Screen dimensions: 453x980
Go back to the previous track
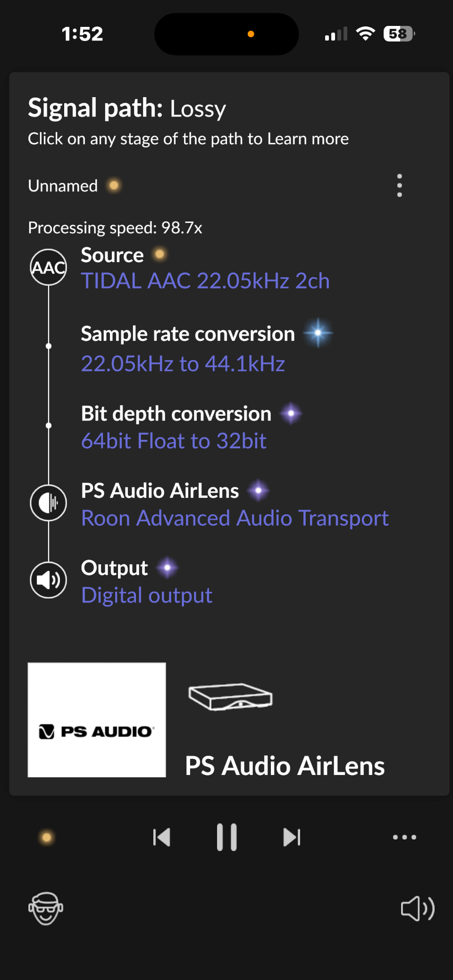(x=162, y=837)
